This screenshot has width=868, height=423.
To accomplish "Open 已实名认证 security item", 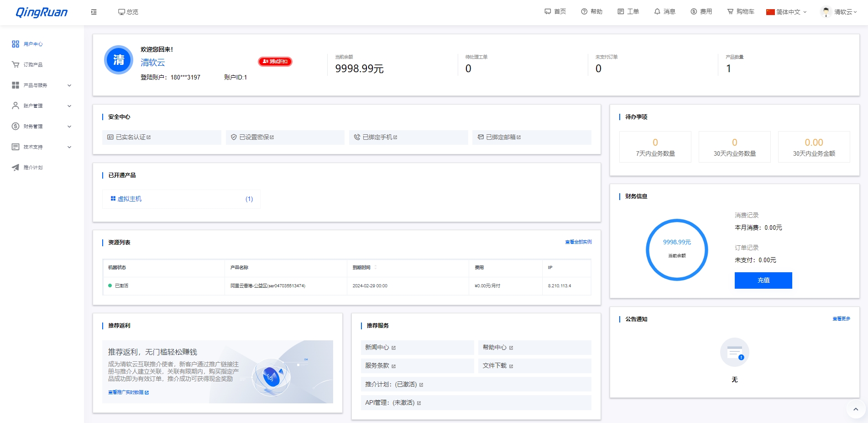I will [x=162, y=137].
